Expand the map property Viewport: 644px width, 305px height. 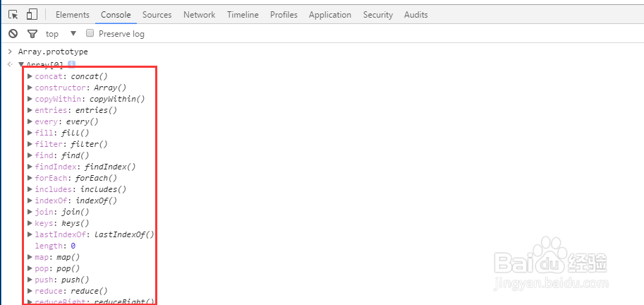[x=30, y=257]
